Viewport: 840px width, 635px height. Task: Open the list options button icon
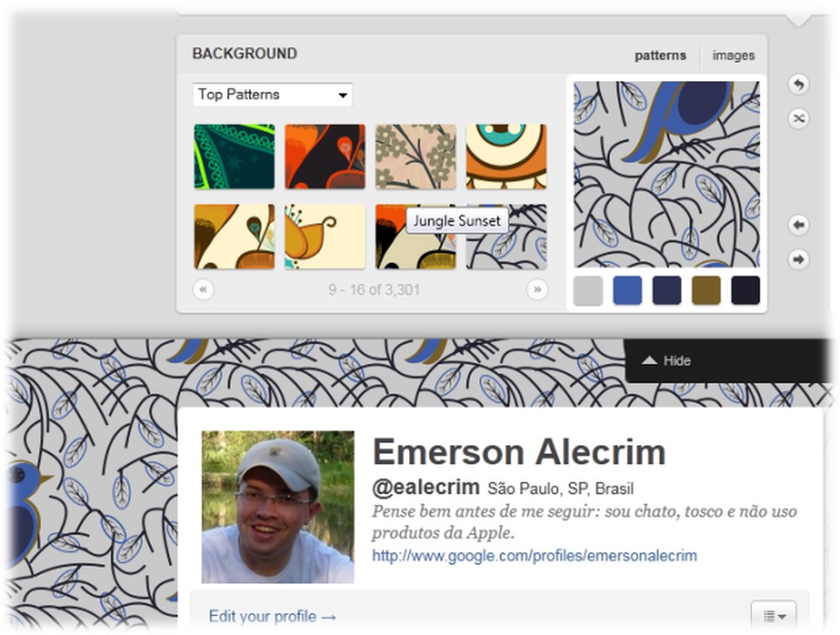773,615
